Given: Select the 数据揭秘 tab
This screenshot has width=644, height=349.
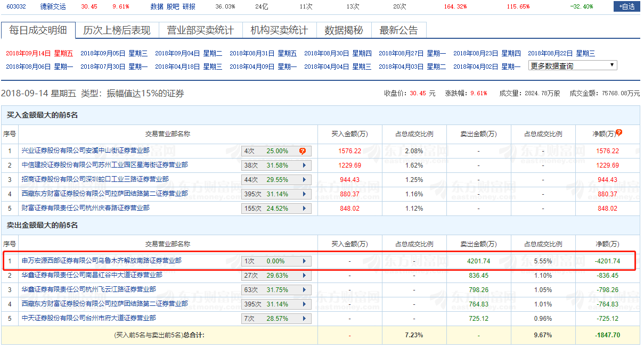Looking at the screenshot, I should tap(344, 30).
